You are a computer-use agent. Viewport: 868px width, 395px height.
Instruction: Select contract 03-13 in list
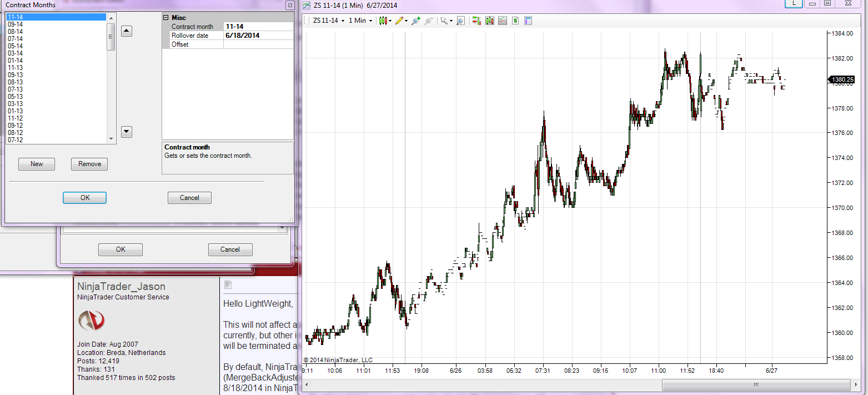[56, 104]
